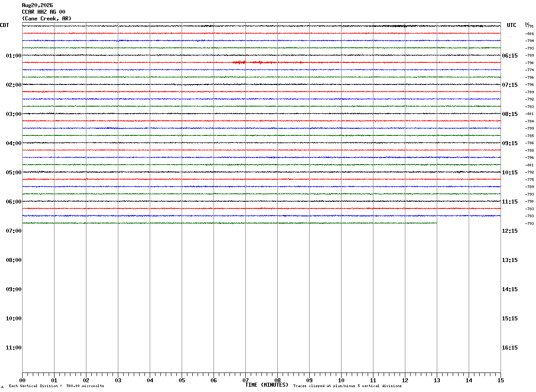Image resolution: width=536 pixels, height=392 pixels.
Task: Select the 05:00 CDT time label
Action: pos(14,173)
